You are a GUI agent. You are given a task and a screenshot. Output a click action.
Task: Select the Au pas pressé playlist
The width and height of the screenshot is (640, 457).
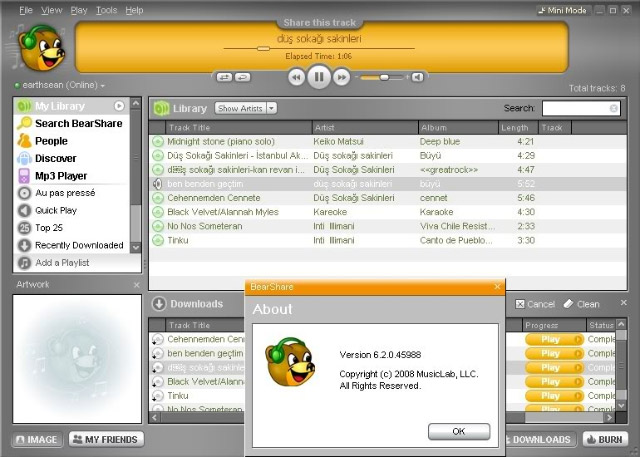[x=72, y=193]
